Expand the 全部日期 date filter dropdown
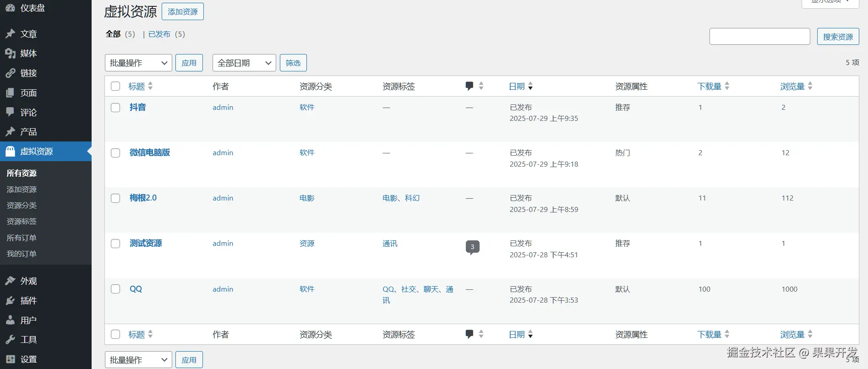This screenshot has width=868, height=369. [244, 63]
